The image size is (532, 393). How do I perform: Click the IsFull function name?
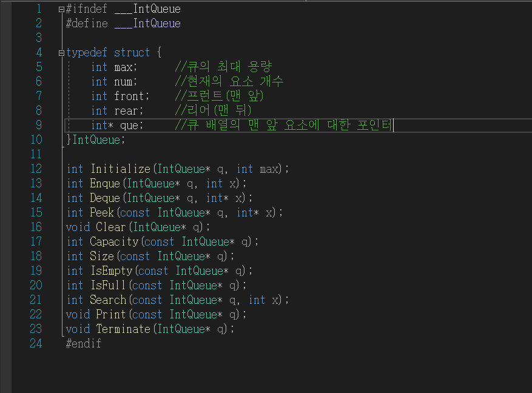click(x=108, y=286)
